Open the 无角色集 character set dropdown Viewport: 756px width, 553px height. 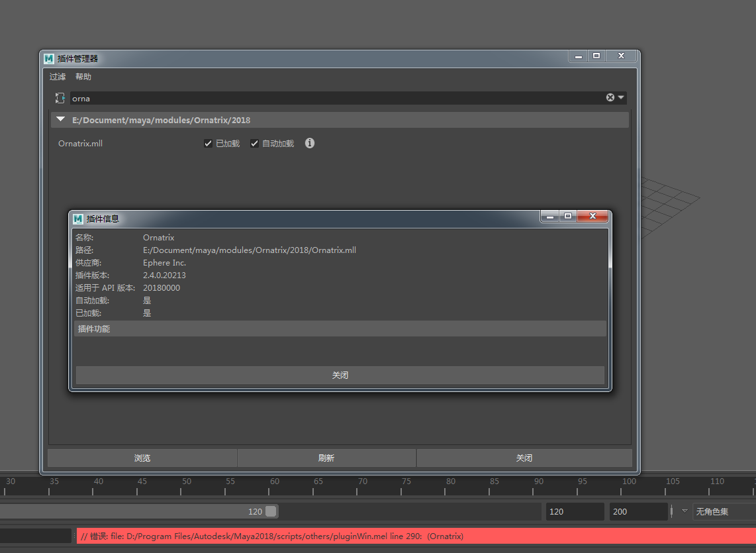(x=722, y=511)
